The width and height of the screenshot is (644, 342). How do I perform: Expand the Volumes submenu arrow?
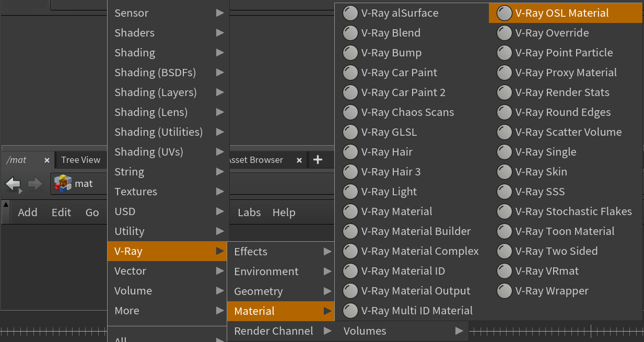[x=459, y=331]
